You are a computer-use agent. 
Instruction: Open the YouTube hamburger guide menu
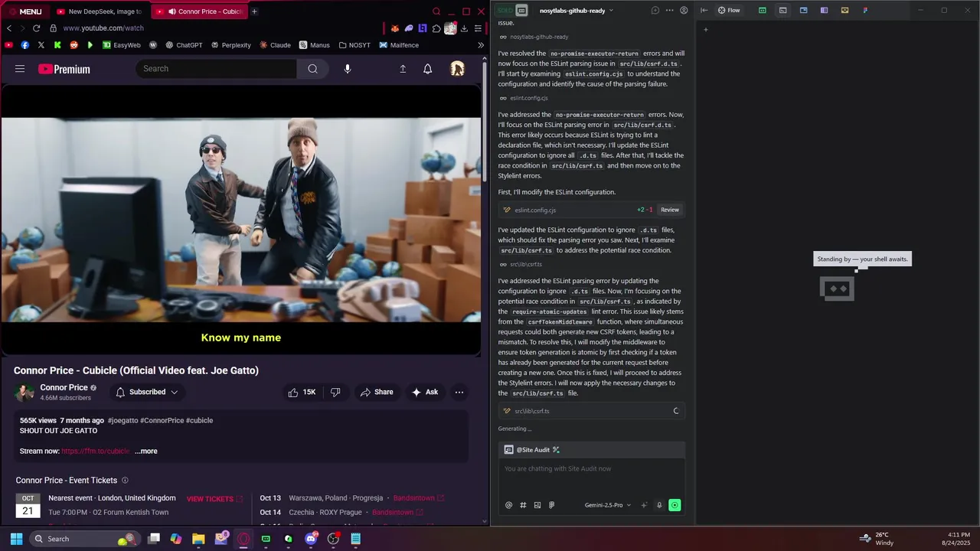(20, 69)
